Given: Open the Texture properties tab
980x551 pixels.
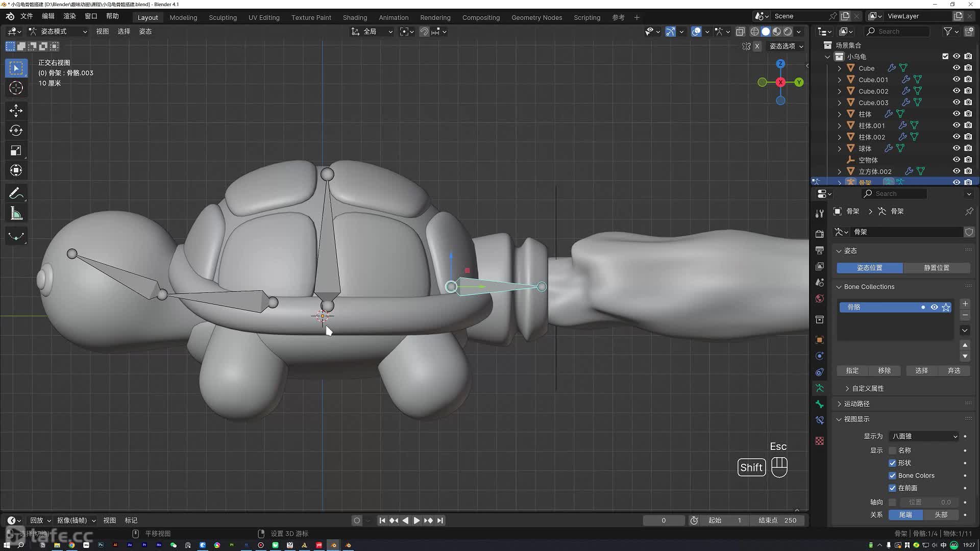Looking at the screenshot, I should [x=819, y=441].
